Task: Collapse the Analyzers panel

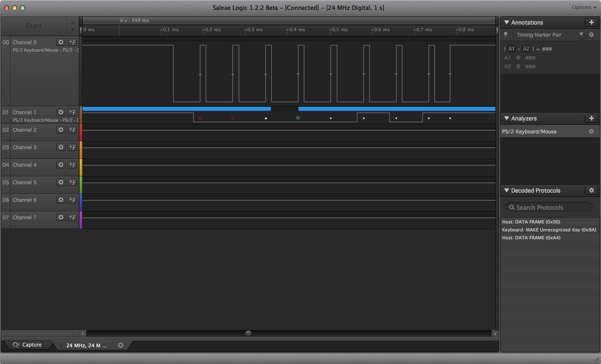Action: pos(507,118)
